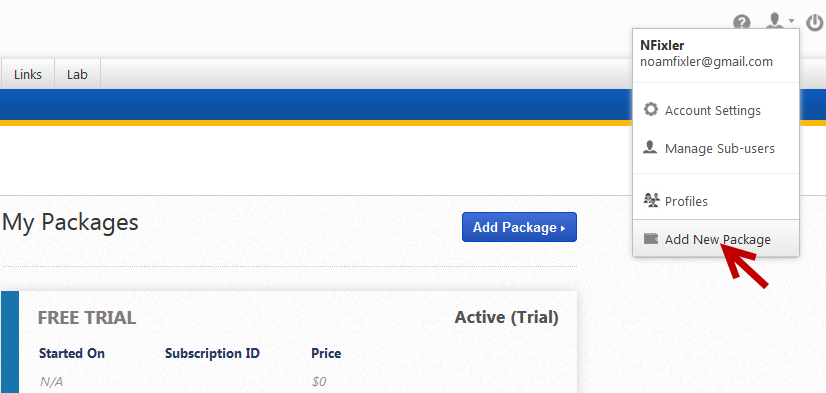Switch to the Lab tab

click(77, 74)
